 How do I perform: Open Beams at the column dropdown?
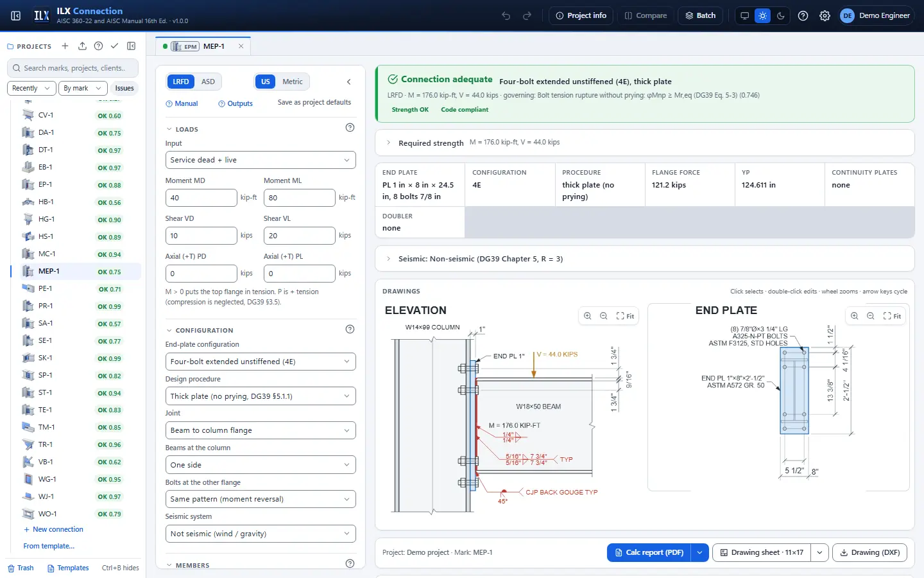coord(261,465)
